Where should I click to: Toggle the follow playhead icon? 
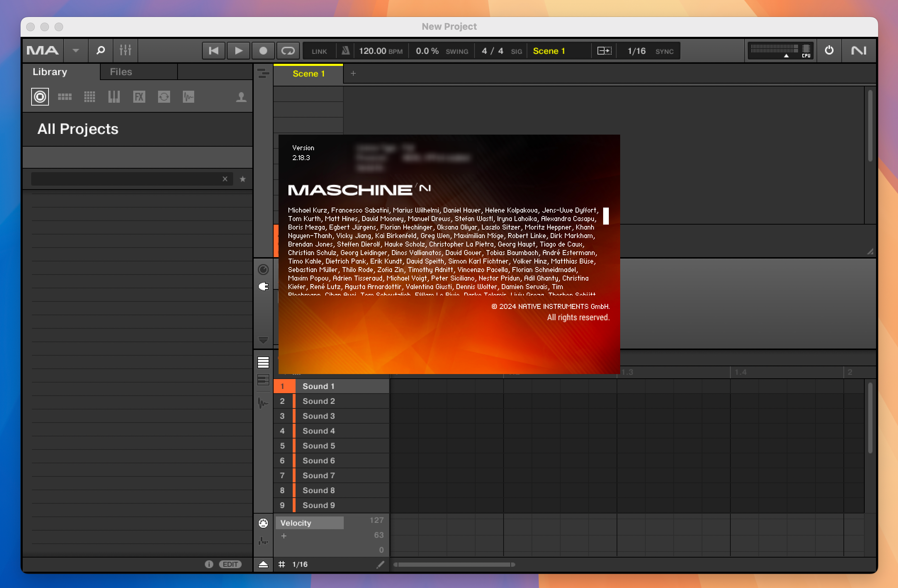604,51
